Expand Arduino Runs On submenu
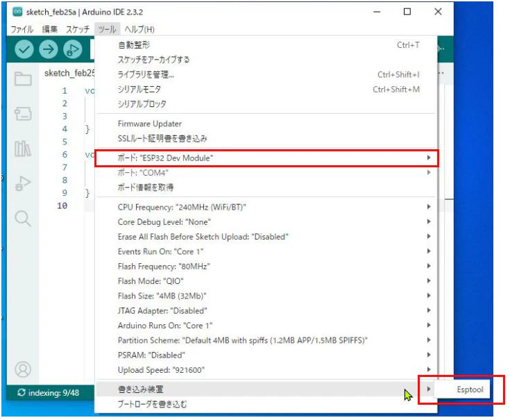Image resolution: width=510 pixels, height=420 pixels. (266, 326)
